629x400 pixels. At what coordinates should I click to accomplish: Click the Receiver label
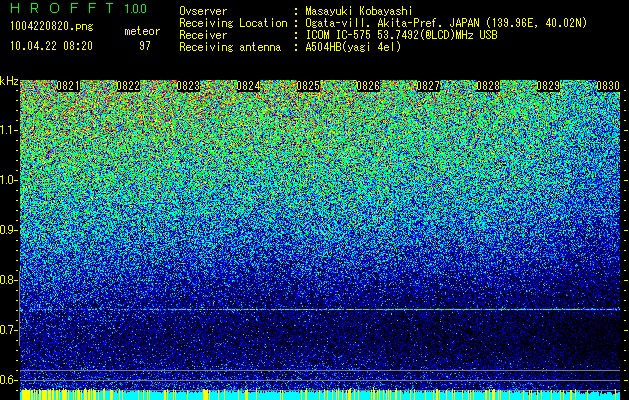click(203, 35)
